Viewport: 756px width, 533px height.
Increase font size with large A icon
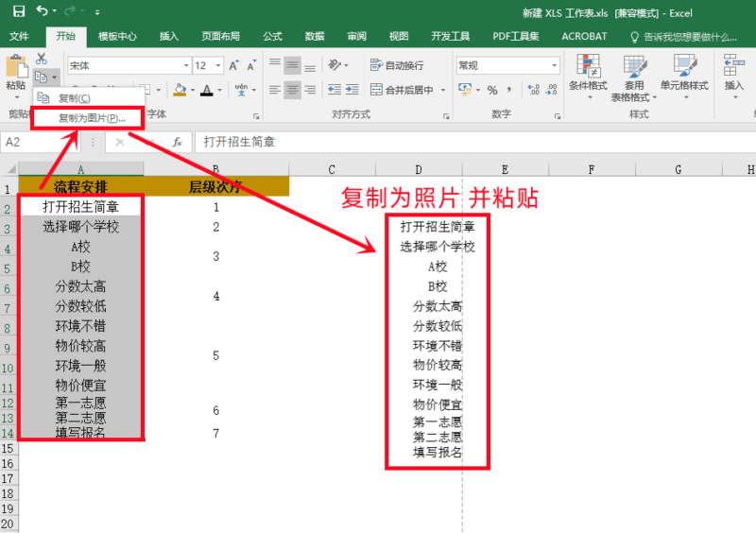click(x=233, y=65)
